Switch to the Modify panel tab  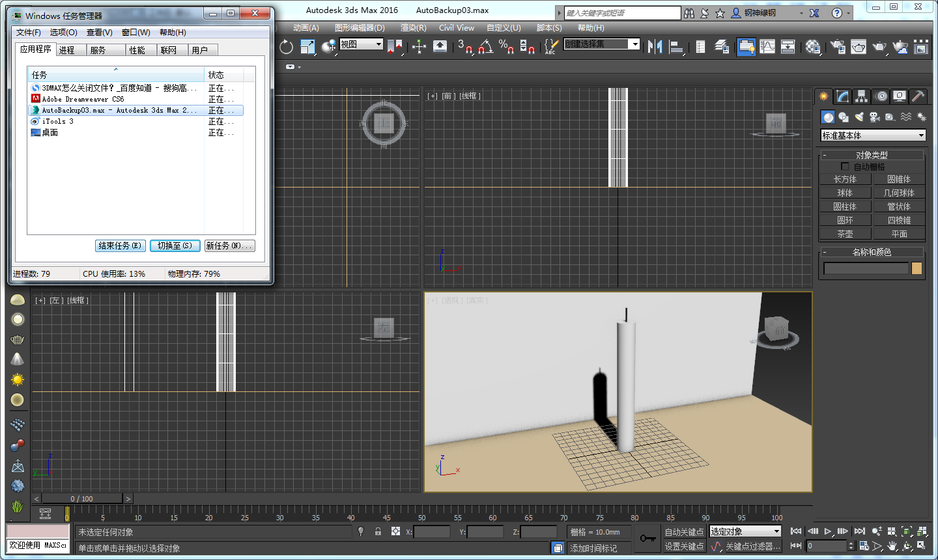pos(843,96)
